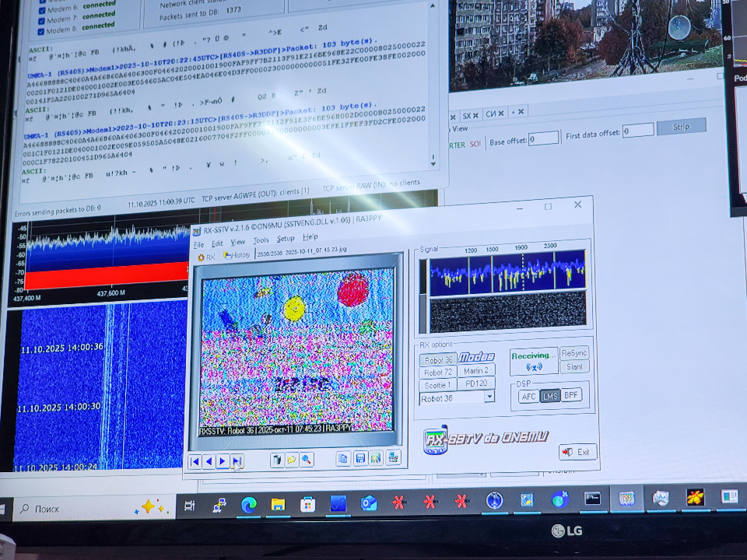Show previous image in RX-SSTV history
The height and width of the screenshot is (560, 747).
209,461
